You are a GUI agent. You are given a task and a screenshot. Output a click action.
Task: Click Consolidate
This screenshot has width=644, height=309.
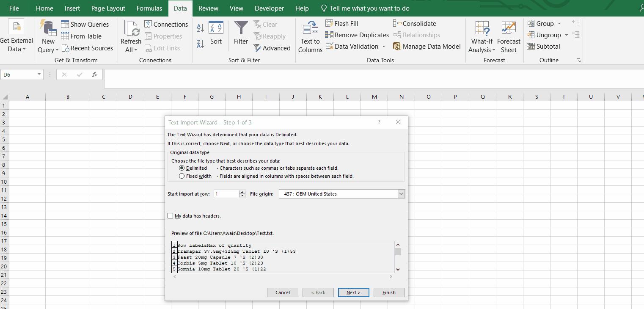point(415,23)
